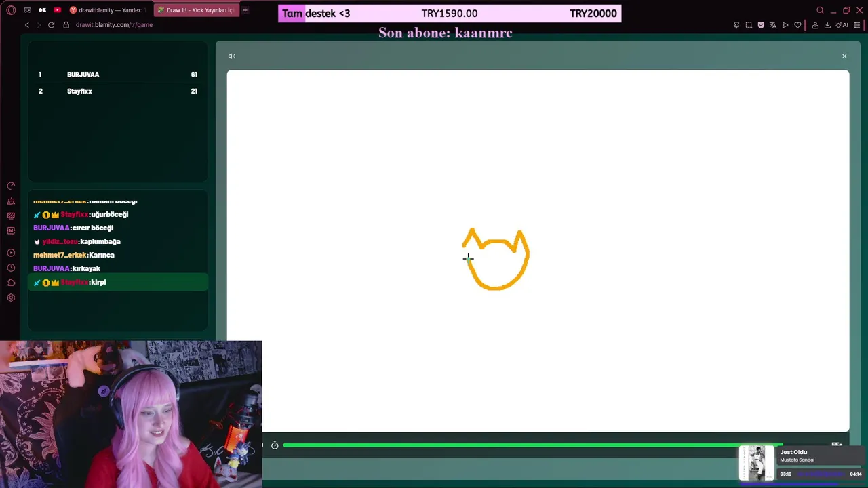This screenshot has height=488, width=868.
Task: Open extensions cube icon in sidebar
Action: tap(11, 283)
